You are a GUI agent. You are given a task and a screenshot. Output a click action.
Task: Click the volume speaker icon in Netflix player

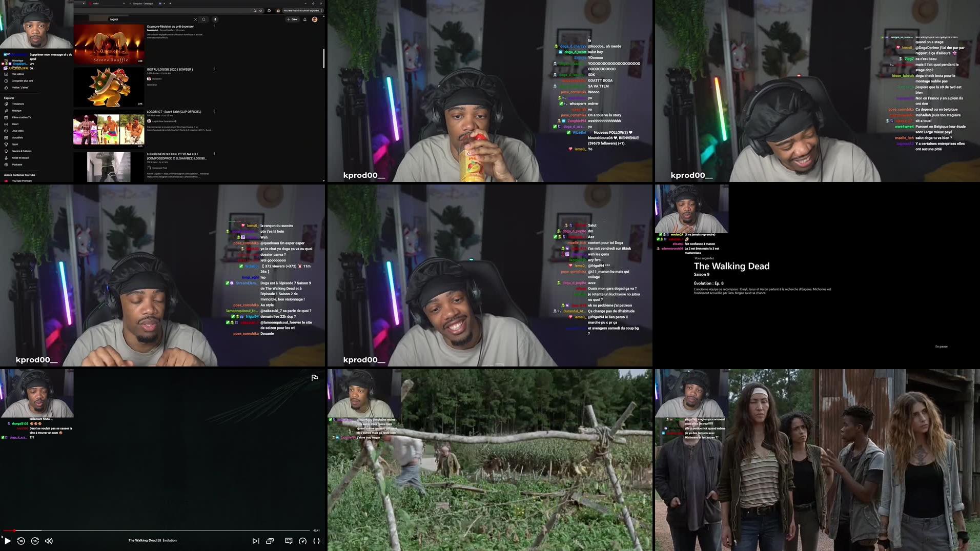49,541
